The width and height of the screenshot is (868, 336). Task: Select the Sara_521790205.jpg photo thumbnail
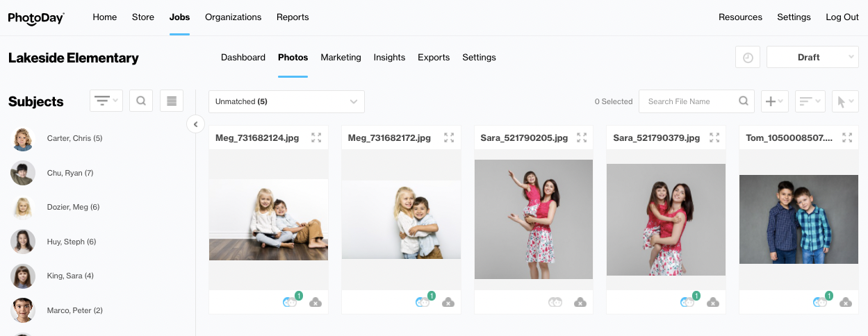(x=534, y=219)
